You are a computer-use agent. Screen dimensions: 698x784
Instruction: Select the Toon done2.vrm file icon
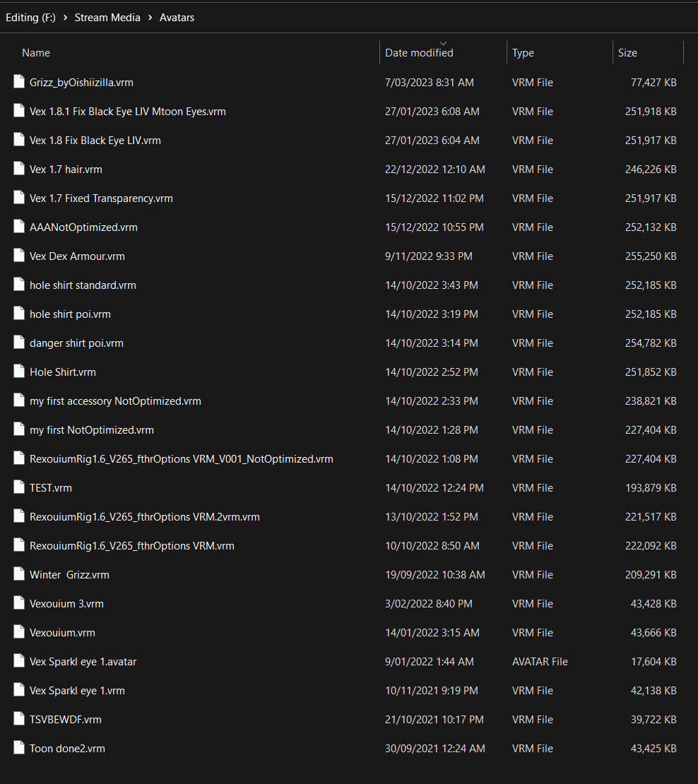[19, 748]
